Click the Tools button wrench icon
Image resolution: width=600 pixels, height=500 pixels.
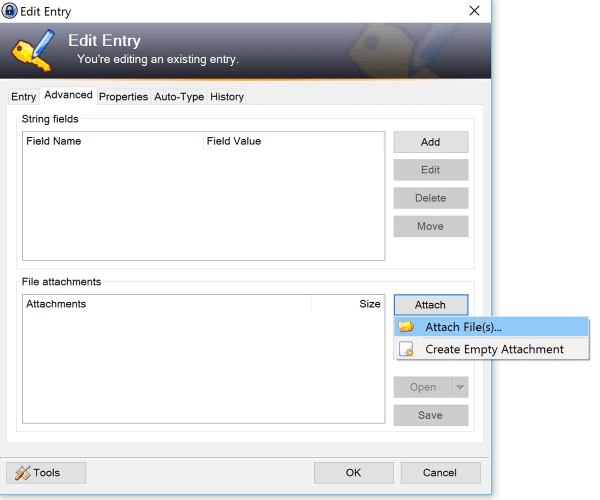(22, 473)
